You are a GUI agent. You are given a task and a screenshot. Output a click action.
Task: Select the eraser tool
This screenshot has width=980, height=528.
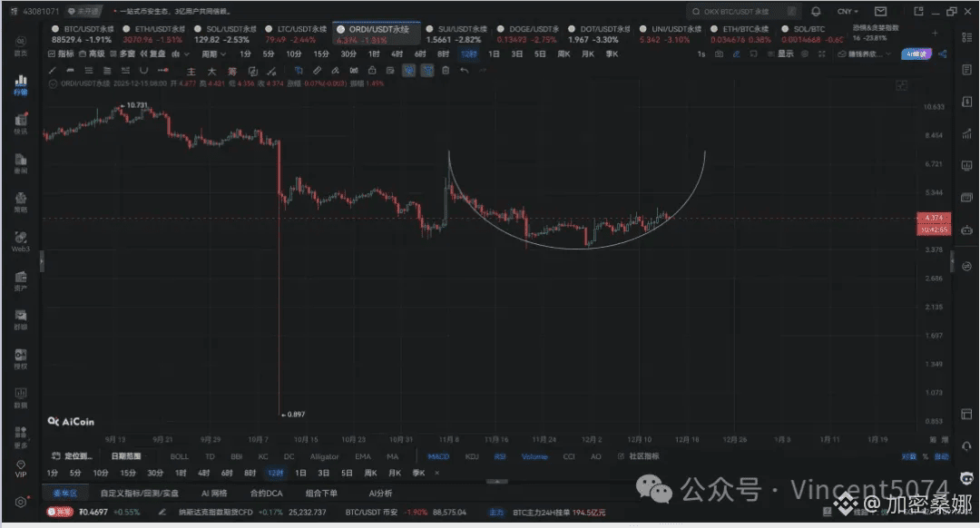335,71
